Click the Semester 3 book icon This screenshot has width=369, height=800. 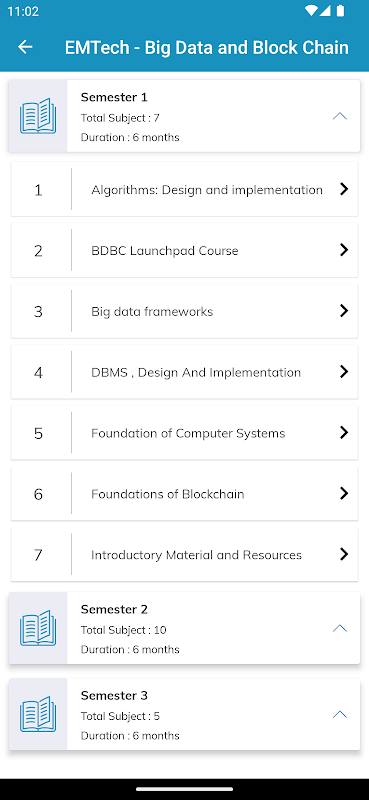(x=38, y=714)
